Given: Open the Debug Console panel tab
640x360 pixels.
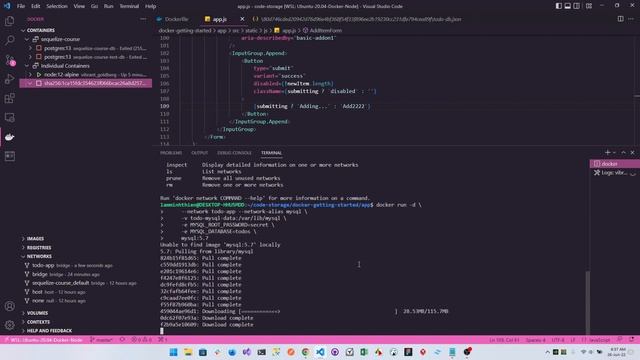Looking at the screenshot, I should coord(234,153).
